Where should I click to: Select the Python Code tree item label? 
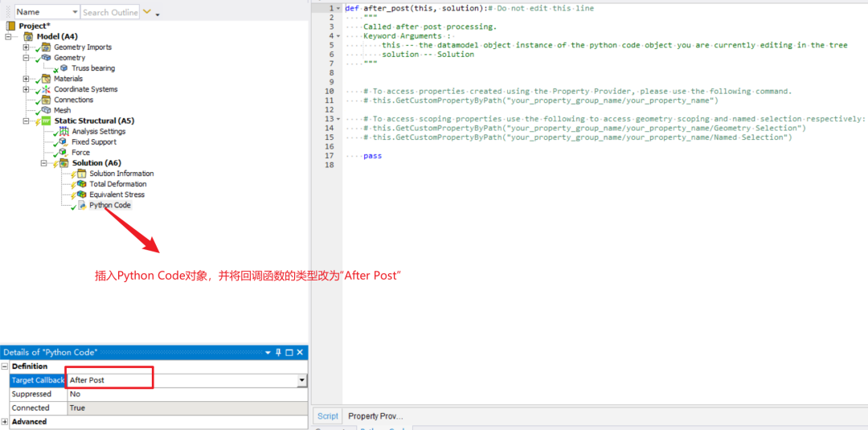point(110,205)
